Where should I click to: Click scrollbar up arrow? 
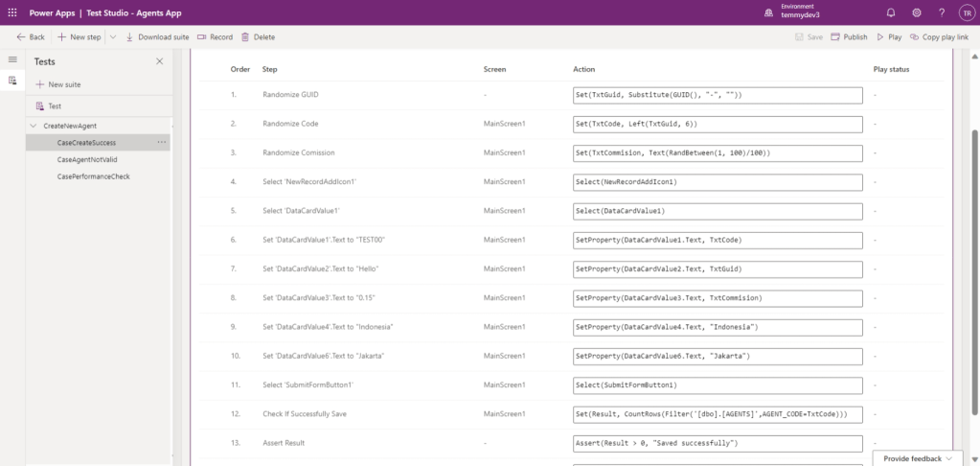(x=973, y=57)
